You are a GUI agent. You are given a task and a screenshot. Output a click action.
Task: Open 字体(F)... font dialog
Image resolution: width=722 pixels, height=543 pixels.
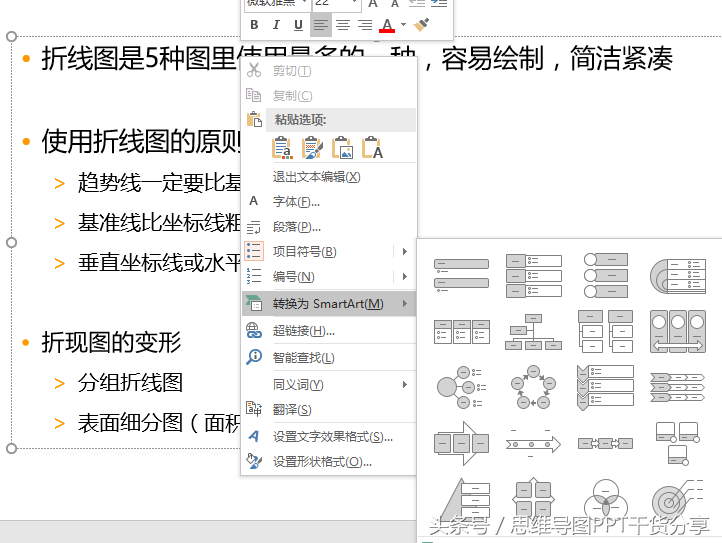[329, 202]
